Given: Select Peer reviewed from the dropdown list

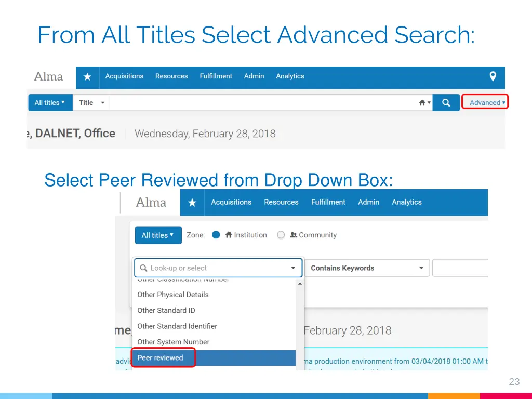Looking at the screenshot, I should [x=214, y=357].
